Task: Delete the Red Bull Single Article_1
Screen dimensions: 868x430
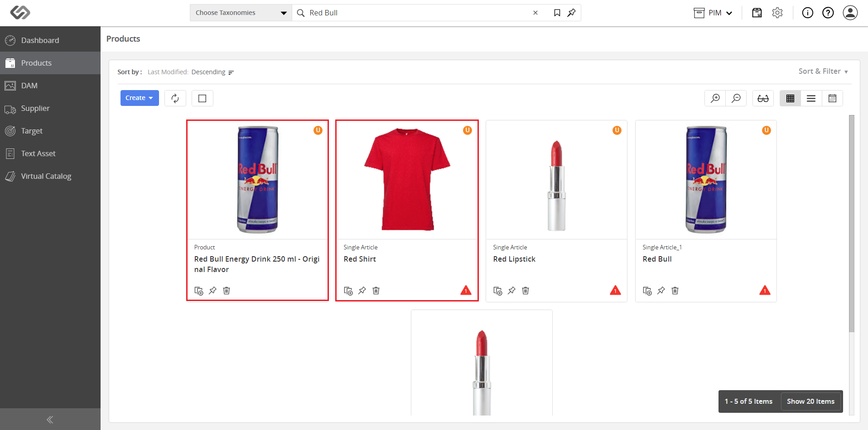Action: pos(675,291)
